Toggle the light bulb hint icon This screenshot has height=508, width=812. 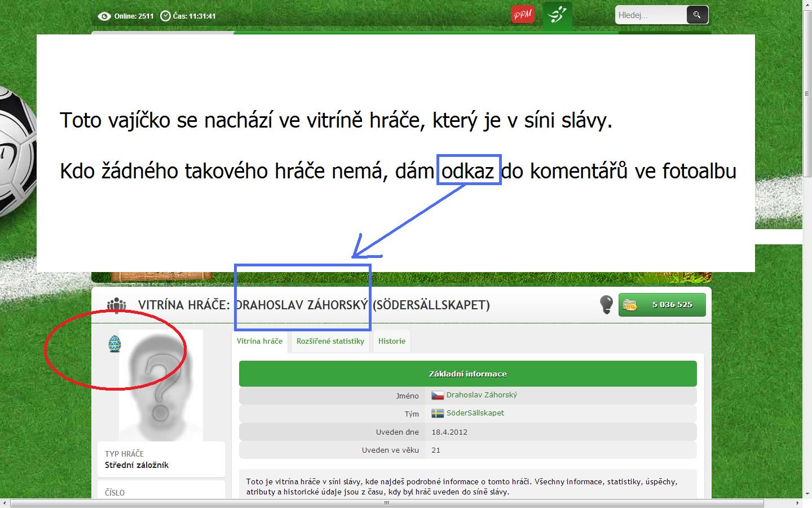point(606,304)
